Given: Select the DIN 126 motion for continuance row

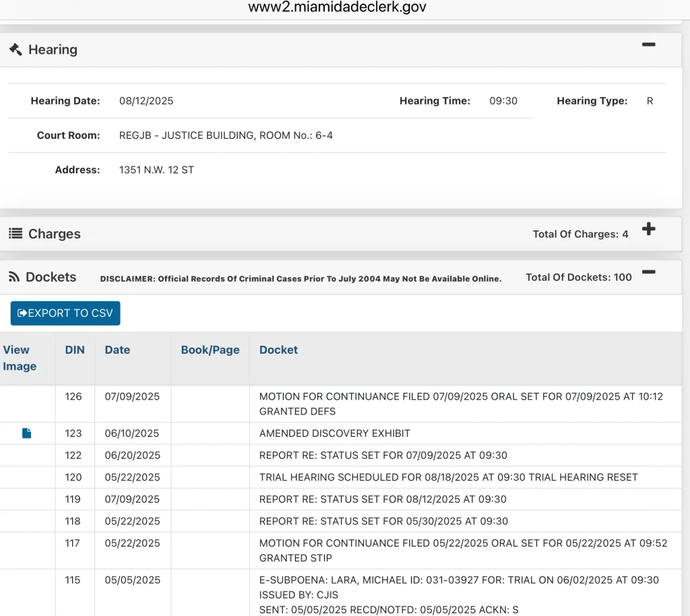Looking at the screenshot, I should click(x=461, y=404).
